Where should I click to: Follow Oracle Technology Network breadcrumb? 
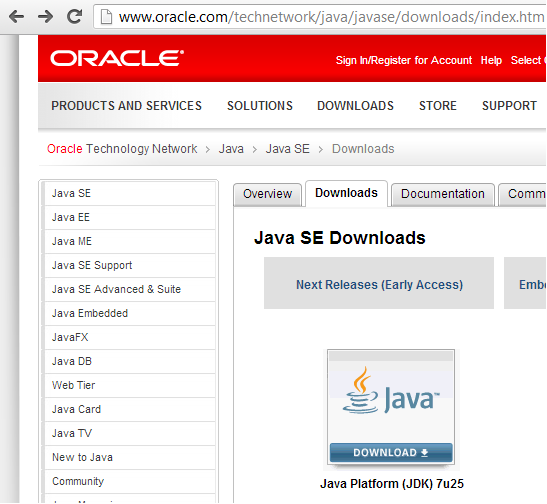click(x=122, y=149)
